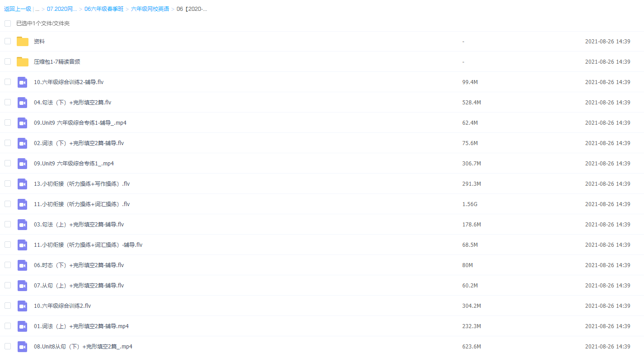Image resolution: width=644 pixels, height=353 pixels.
Task: Select checkbox for 07.从句（上）+完形填空2篇-辅导.flv
Action: (x=8, y=285)
